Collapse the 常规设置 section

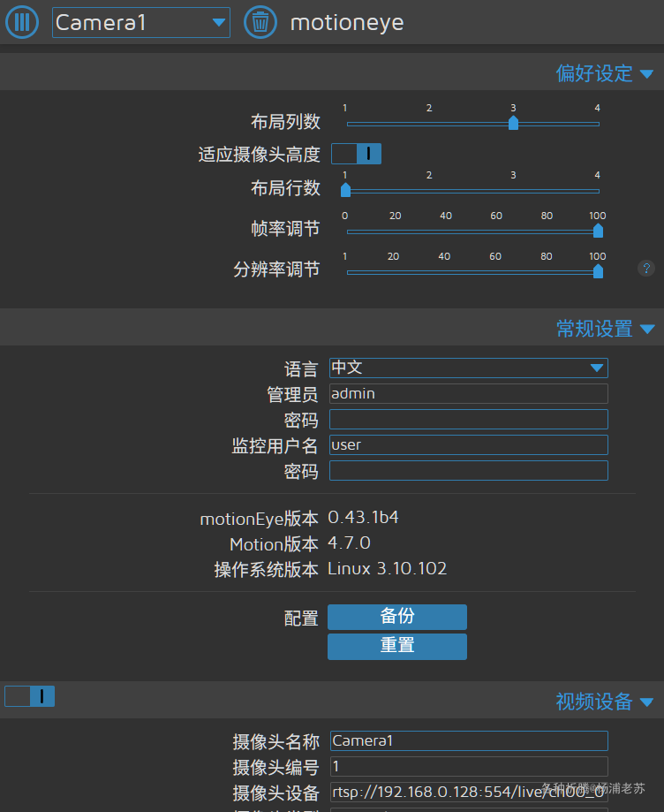(x=605, y=329)
